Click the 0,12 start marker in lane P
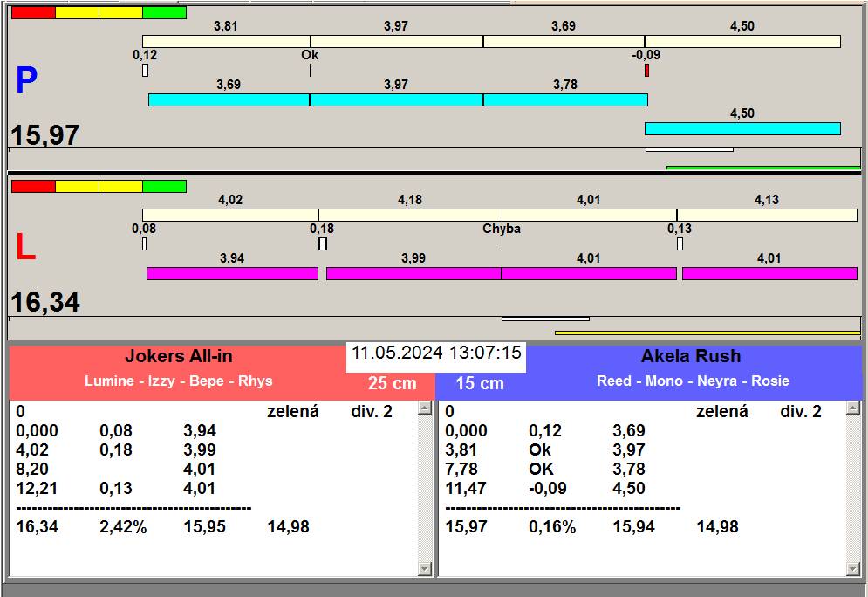 145,70
